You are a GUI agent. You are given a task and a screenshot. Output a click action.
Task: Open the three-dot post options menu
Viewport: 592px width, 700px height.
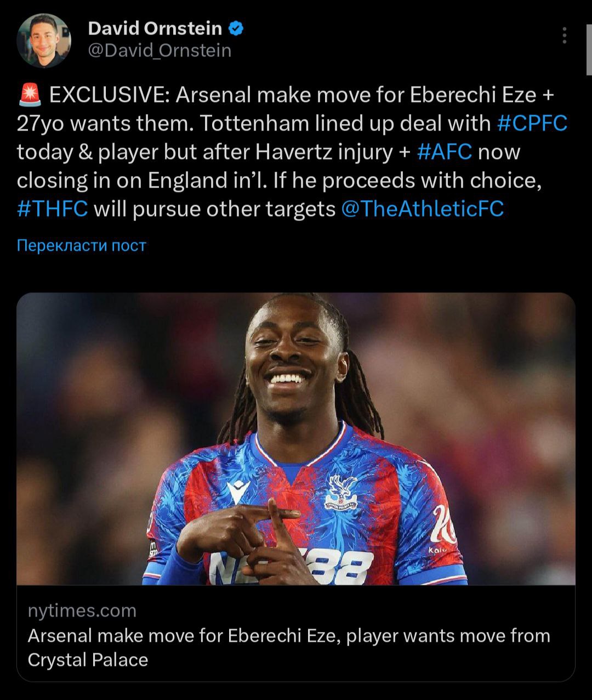pyautogui.click(x=564, y=35)
